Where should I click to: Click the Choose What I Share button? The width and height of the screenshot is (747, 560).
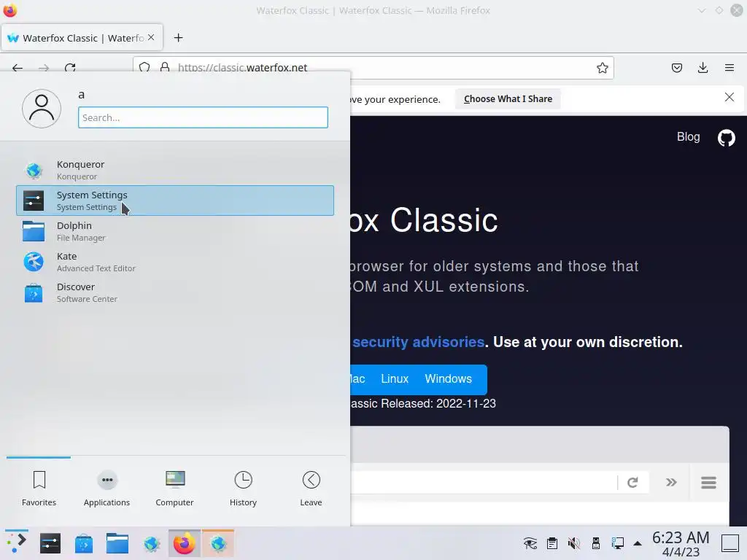point(508,98)
